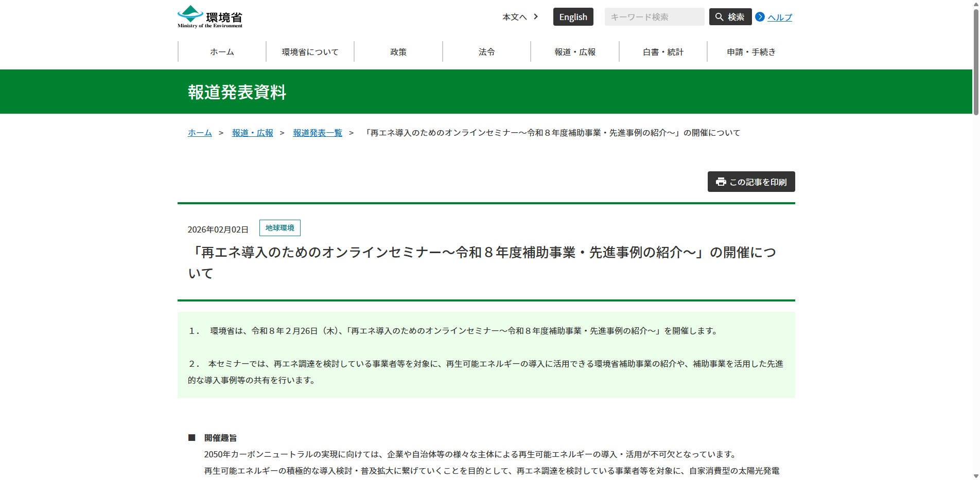Open the 政策 navigation menu
Viewport: 980px width, 480px height.
[x=398, y=52]
